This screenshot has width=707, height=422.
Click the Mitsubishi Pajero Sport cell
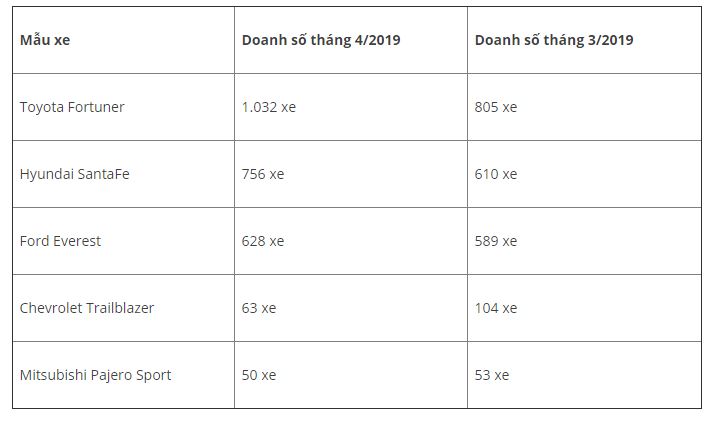click(x=123, y=375)
